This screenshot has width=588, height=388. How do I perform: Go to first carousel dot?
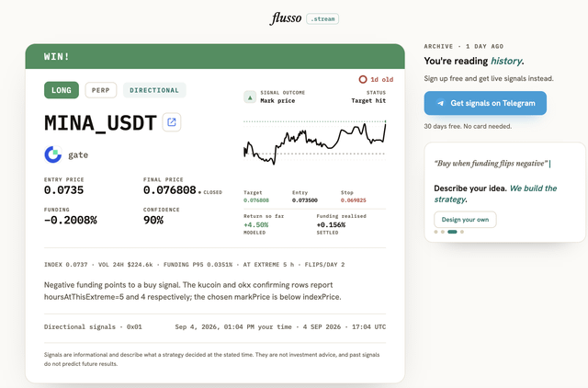point(435,232)
